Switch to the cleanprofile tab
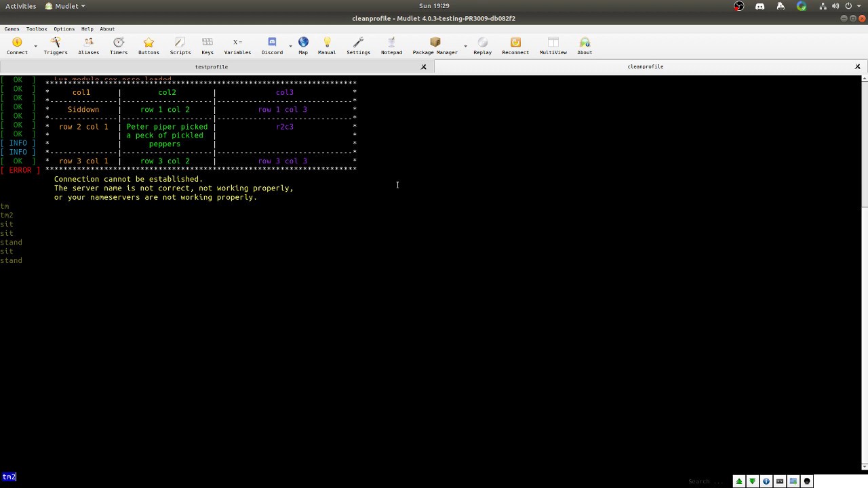 click(646, 66)
